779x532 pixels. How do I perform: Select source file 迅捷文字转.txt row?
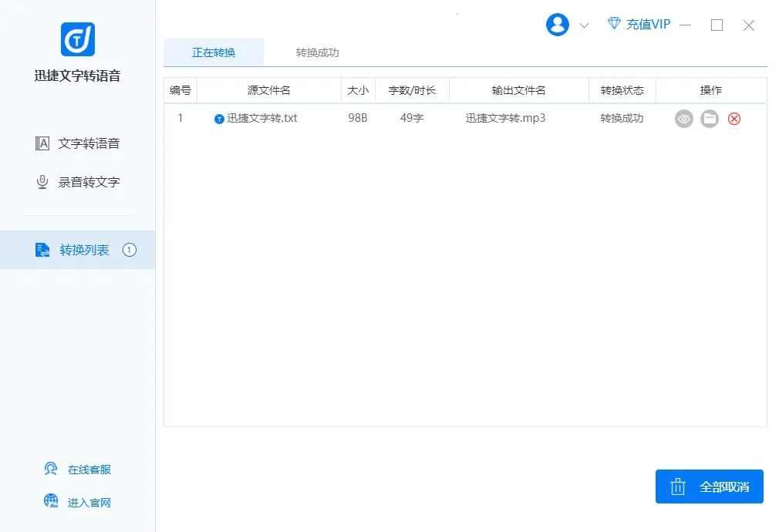261,119
